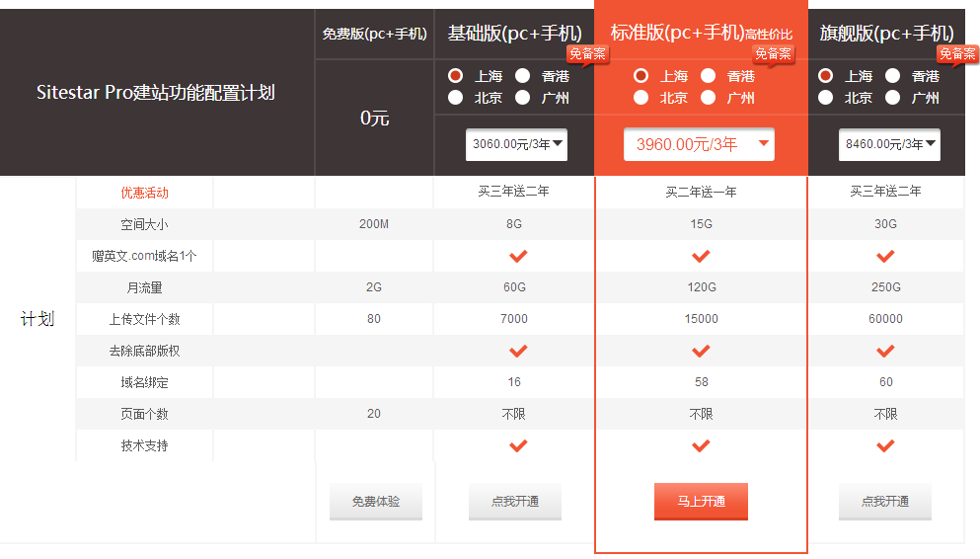Screen dimensions: 980x559
Task: Click 标准版 checkmark in 技术支持 row
Action: click(702, 445)
